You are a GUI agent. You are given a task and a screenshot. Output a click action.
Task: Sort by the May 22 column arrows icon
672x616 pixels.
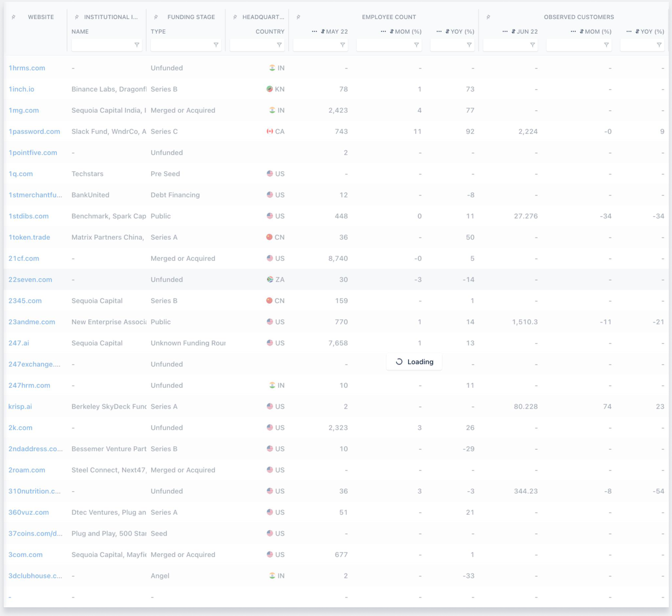(323, 31)
